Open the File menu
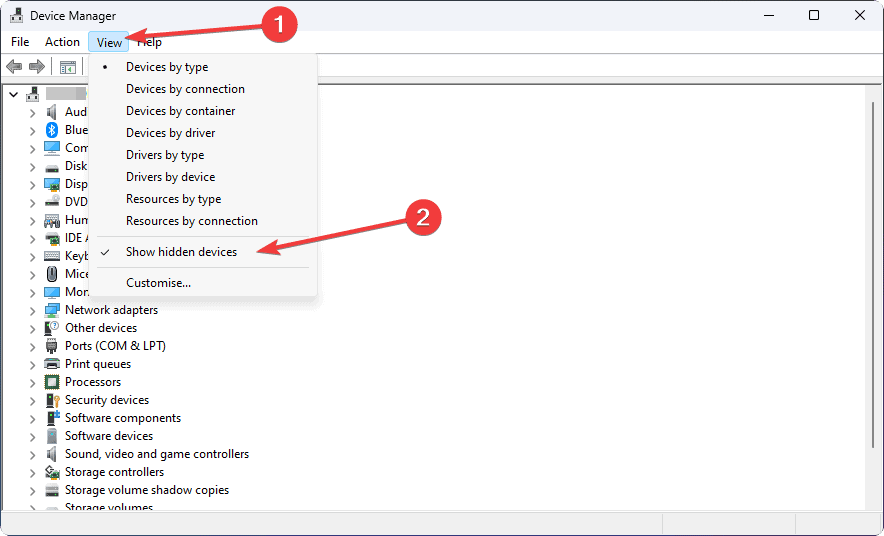The width and height of the screenshot is (884, 536). coord(20,42)
